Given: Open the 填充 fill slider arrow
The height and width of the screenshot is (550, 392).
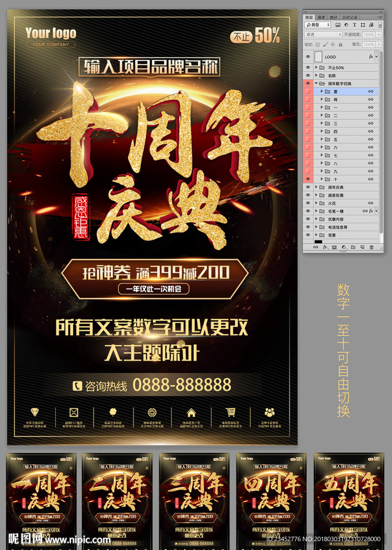Looking at the screenshot, I should [x=379, y=44].
